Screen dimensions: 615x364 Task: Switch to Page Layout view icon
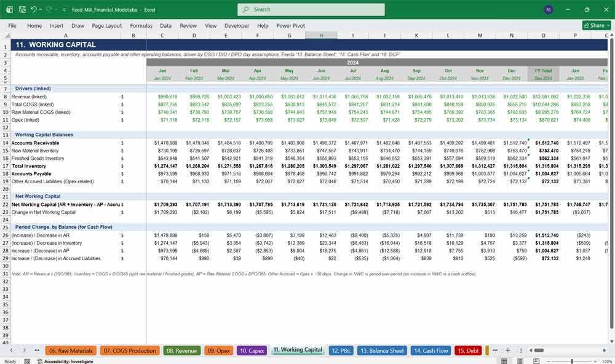pyautogui.click(x=520, y=361)
